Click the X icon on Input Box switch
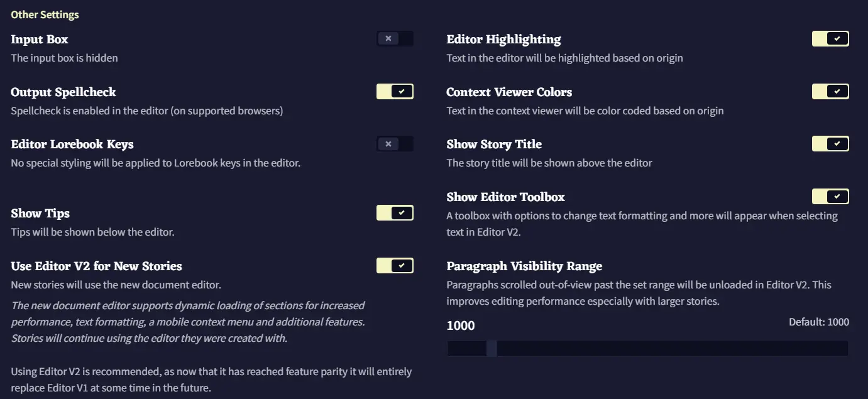The height and width of the screenshot is (399, 868). (390, 38)
